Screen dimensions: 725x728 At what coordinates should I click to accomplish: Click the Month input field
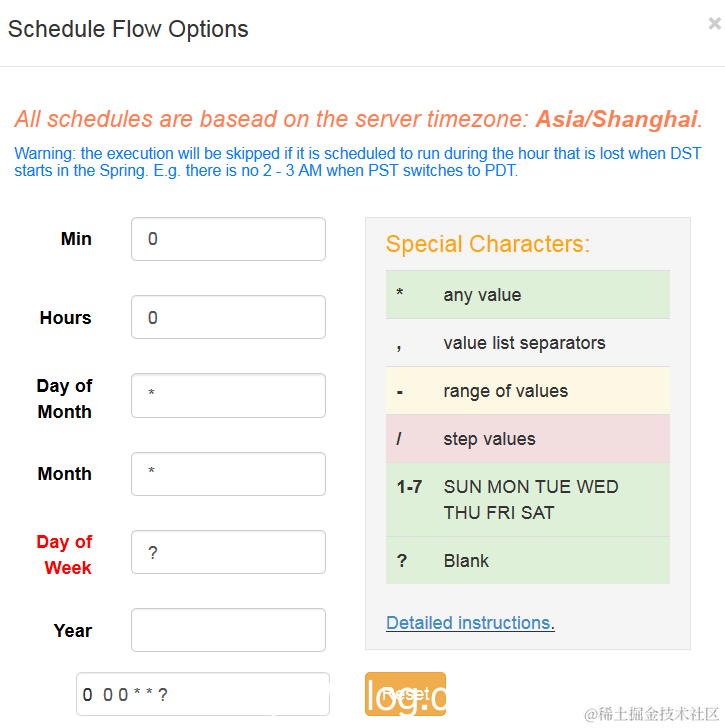[228, 473]
